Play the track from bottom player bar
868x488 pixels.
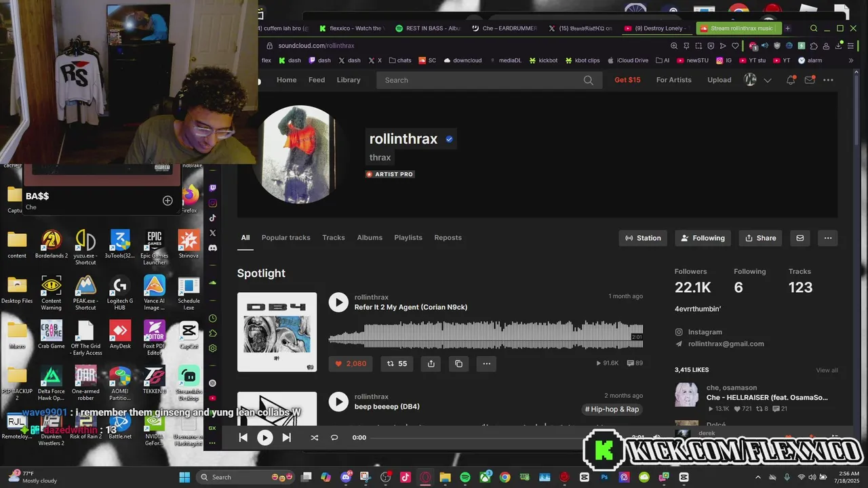[x=265, y=438]
